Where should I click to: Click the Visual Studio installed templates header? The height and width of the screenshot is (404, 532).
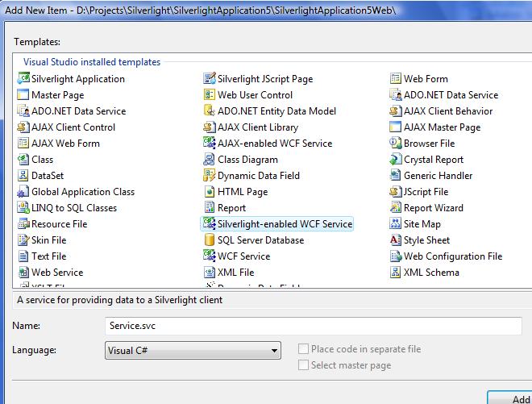tap(92, 62)
